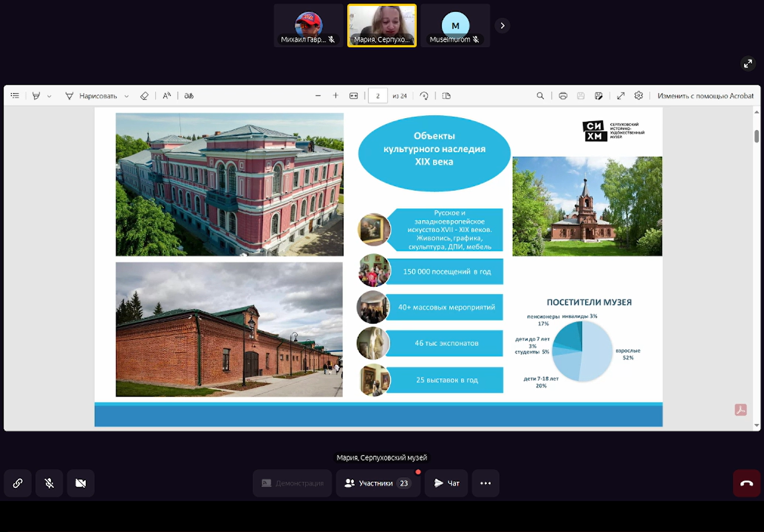Save PDF as a copy icon
764x532 pixels.
(598, 96)
